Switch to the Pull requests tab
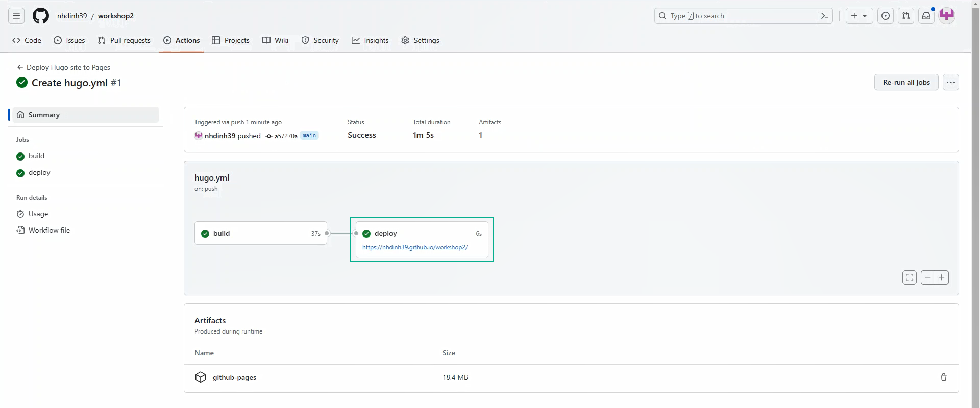This screenshot has width=980, height=408. coord(124,40)
